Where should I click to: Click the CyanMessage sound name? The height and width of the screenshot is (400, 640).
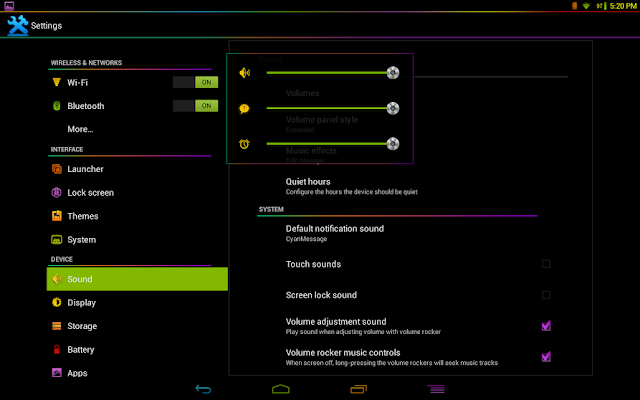[x=306, y=239]
